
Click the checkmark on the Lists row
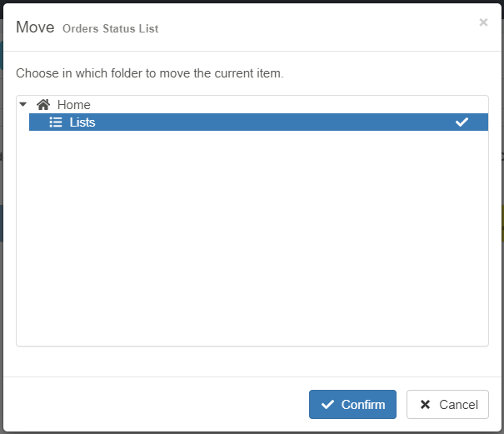(462, 122)
